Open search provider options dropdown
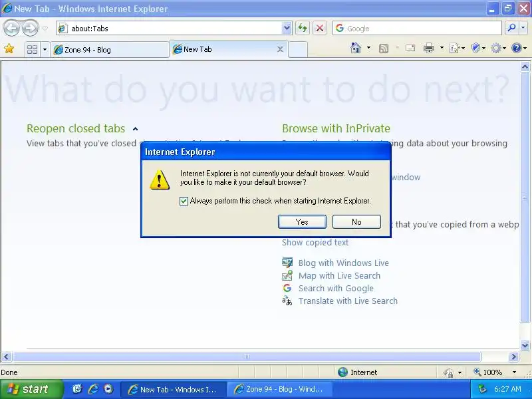 [x=523, y=29]
